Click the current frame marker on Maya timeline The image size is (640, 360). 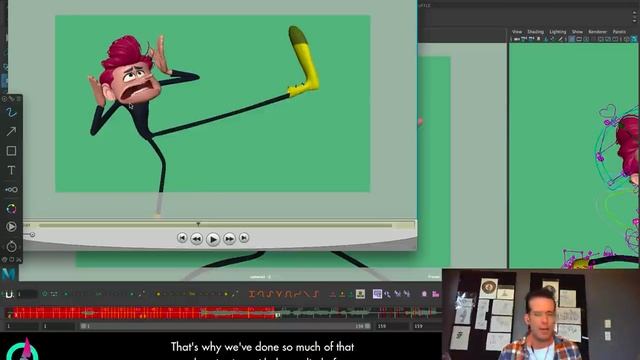(x=278, y=314)
